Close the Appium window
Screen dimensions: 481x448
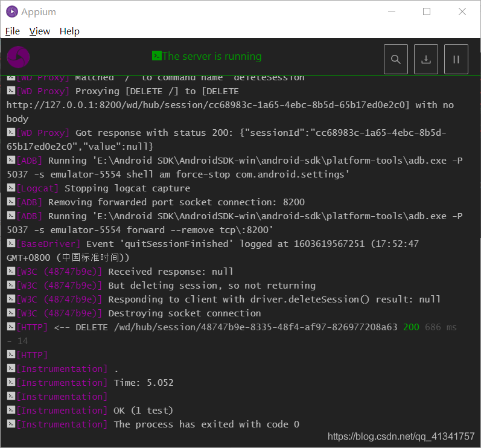click(462, 11)
